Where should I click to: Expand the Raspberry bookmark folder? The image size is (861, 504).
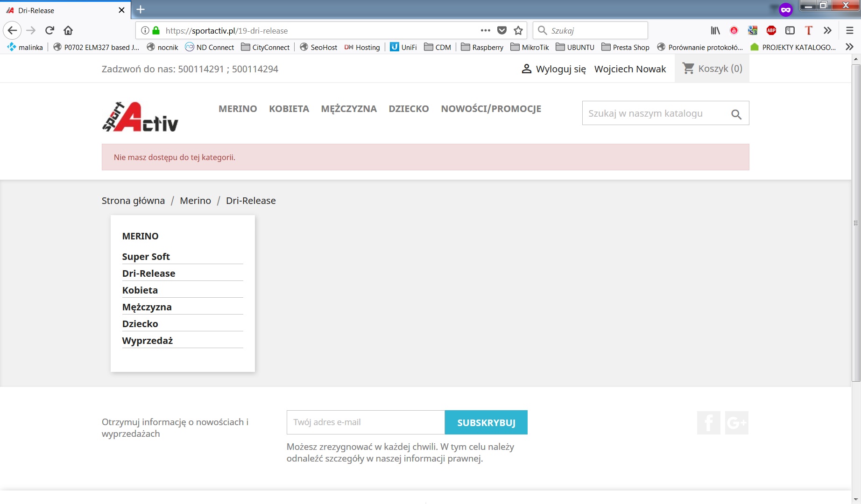pyautogui.click(x=482, y=47)
